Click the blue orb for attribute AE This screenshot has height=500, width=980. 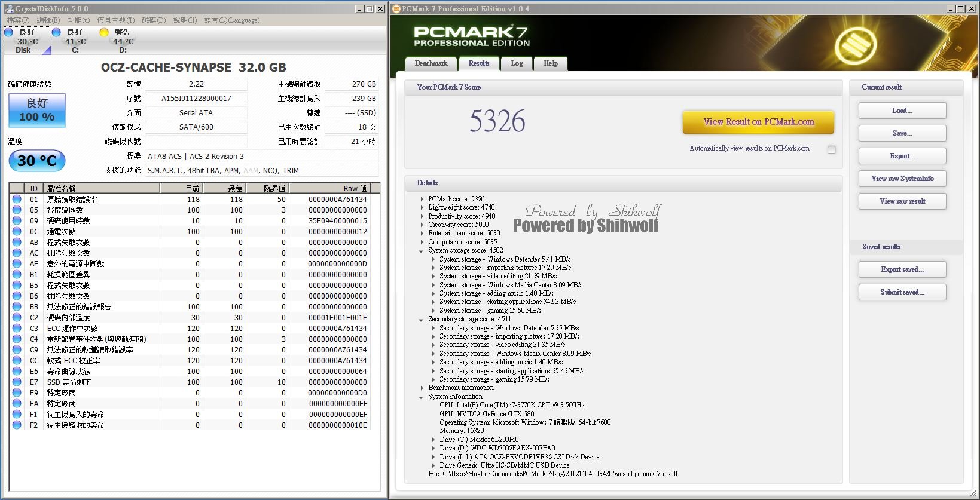(x=17, y=264)
